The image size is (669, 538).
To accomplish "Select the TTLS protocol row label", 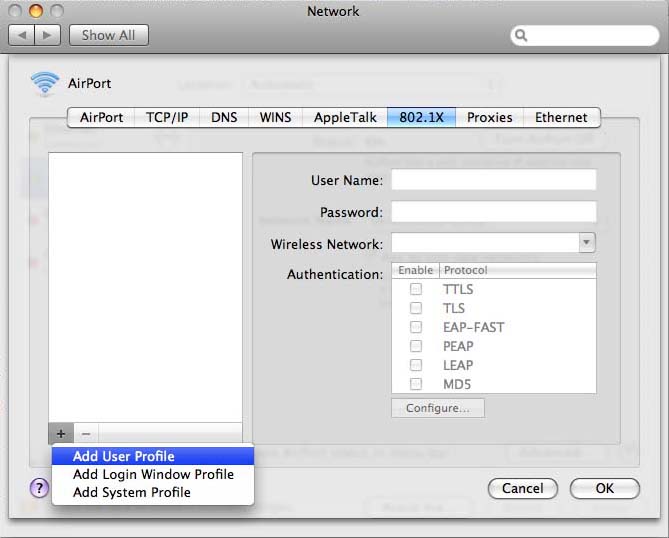I will point(458,289).
